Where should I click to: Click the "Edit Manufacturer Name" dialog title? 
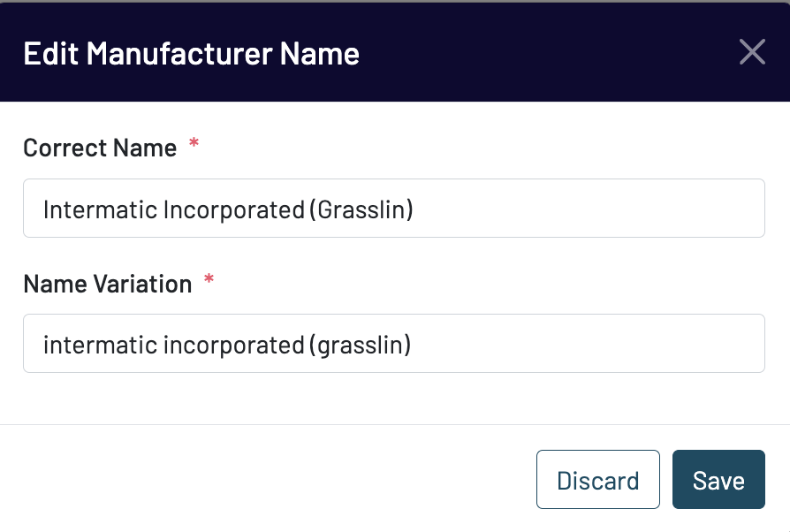[191, 54]
